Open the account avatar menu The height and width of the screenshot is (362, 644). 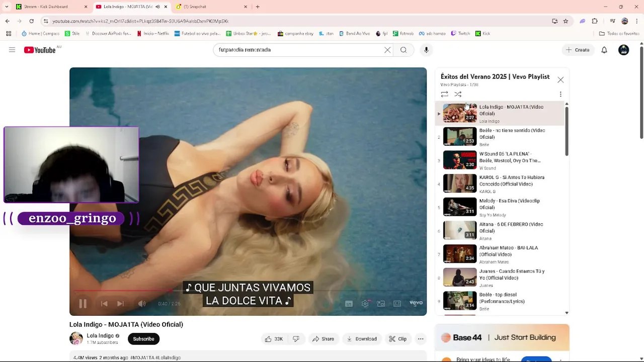click(x=624, y=50)
